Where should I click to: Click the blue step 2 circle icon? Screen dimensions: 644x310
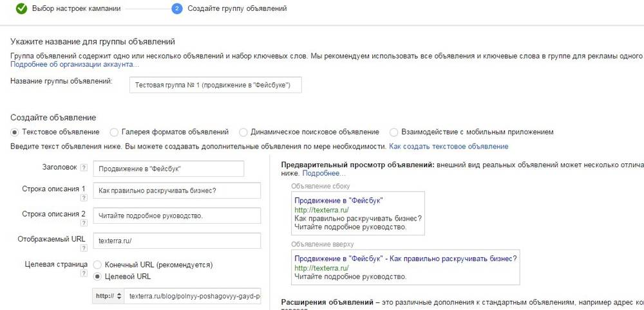point(176,8)
